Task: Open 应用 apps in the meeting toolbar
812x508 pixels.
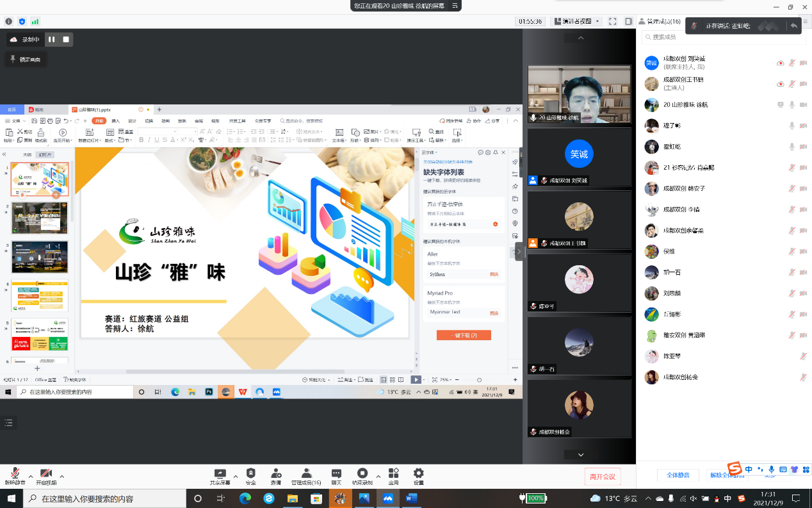Action: [x=393, y=475]
